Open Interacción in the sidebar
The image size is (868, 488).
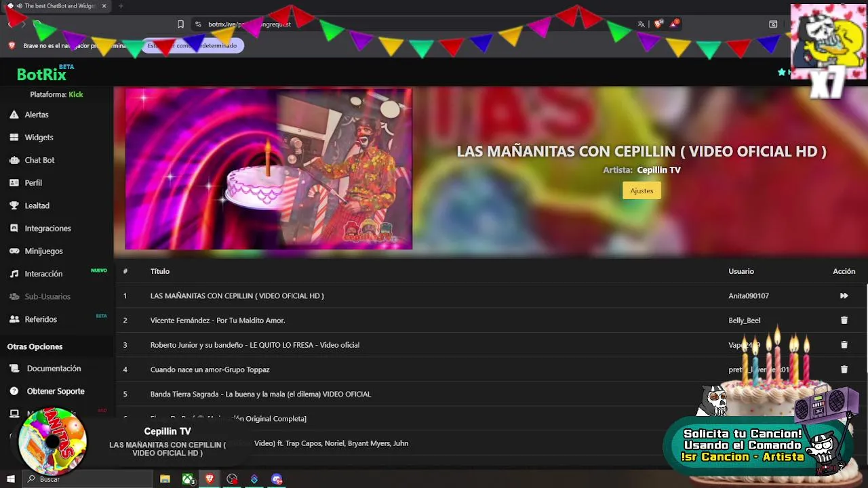pos(43,274)
